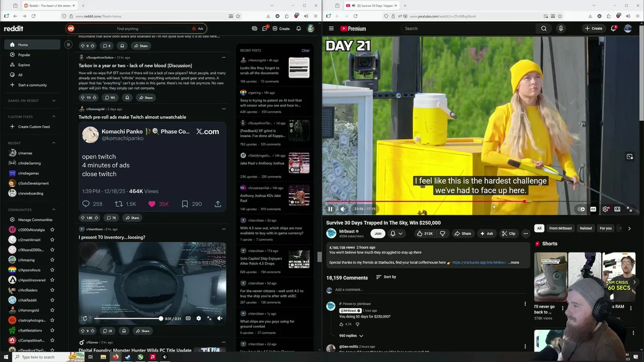Screen dimensions: 644x362
Task: Select 'For you' filter chip
Action: click(606, 228)
